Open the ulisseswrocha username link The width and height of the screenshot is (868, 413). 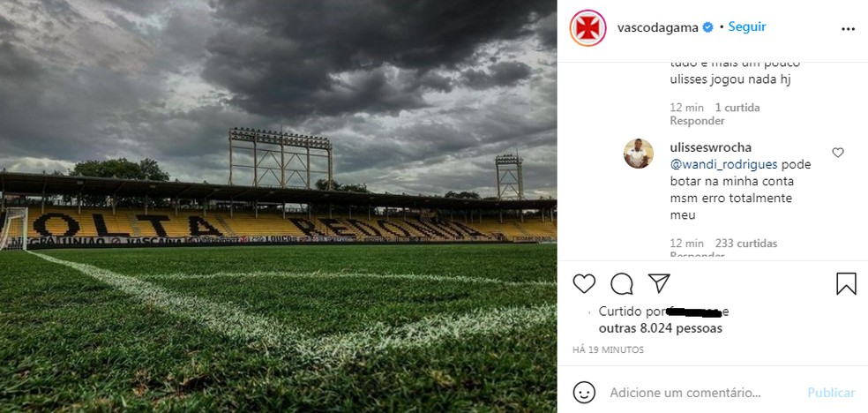click(711, 147)
